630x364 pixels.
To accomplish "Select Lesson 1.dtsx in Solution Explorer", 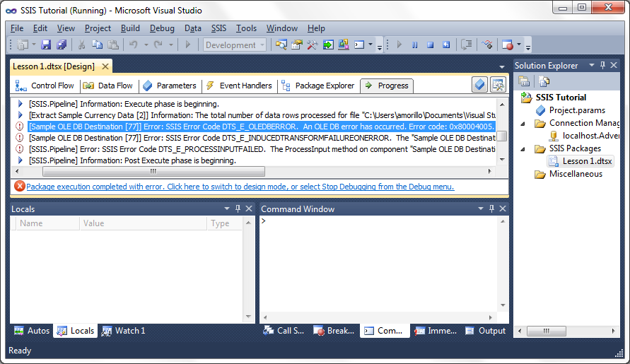I will tap(581, 161).
